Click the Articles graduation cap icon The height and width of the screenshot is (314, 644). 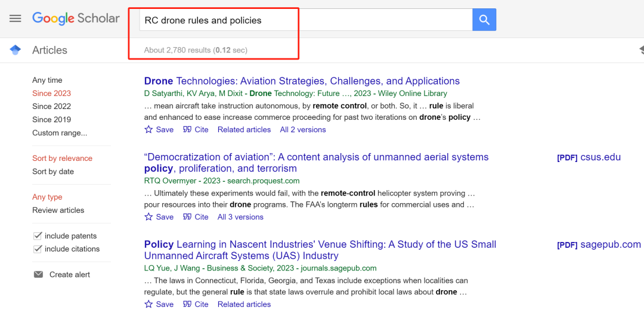pos(16,50)
